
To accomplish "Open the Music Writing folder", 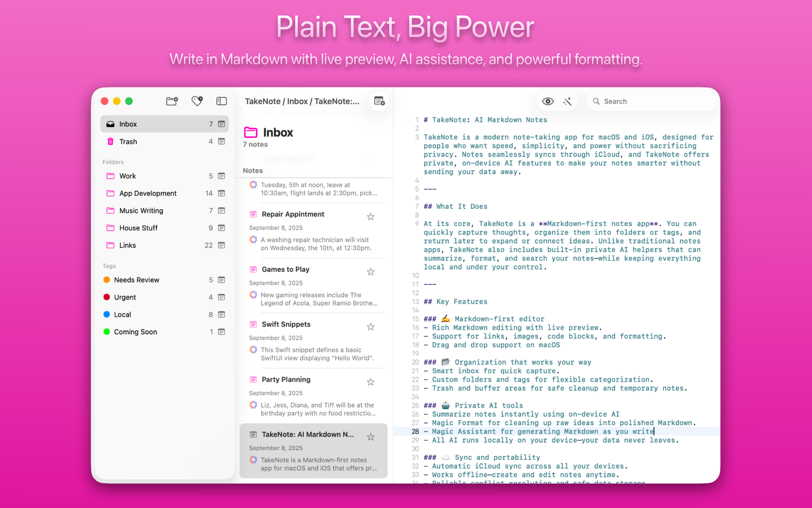I will [164, 211].
